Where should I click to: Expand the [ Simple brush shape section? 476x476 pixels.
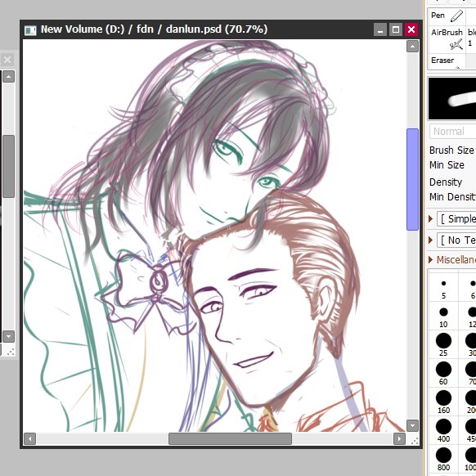tap(430, 219)
